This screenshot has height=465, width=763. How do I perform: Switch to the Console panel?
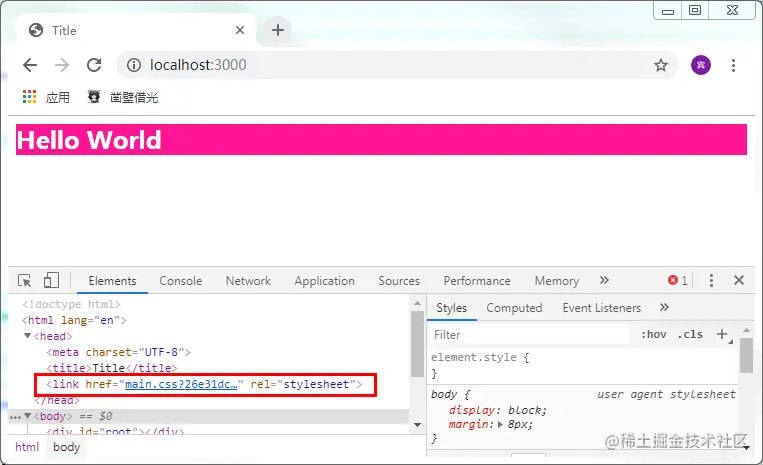tap(181, 281)
